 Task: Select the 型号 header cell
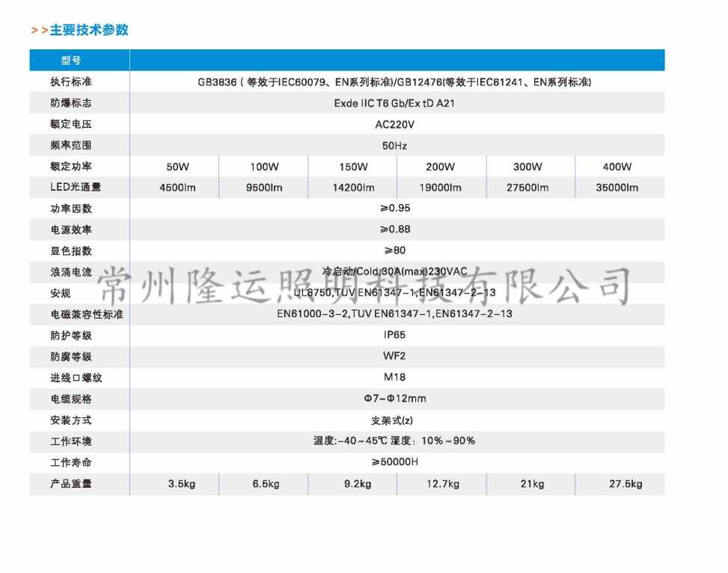[71, 61]
